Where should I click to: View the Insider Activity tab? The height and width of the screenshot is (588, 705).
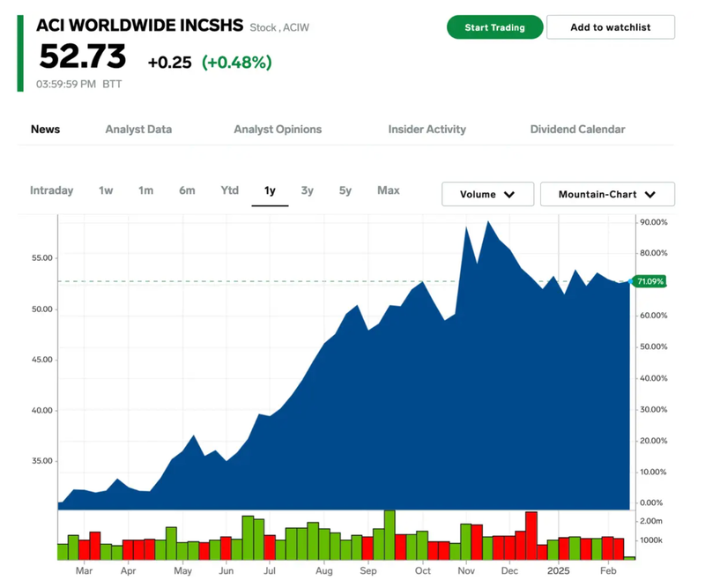427,130
